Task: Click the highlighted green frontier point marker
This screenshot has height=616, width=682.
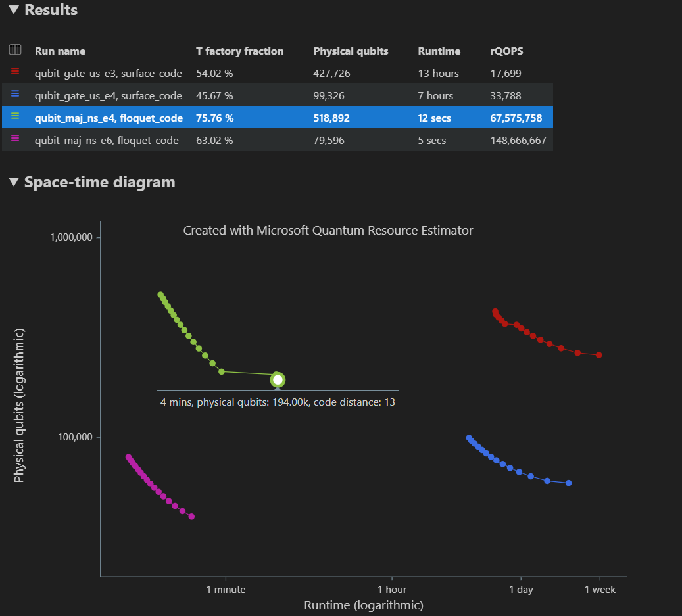Action: tap(277, 380)
